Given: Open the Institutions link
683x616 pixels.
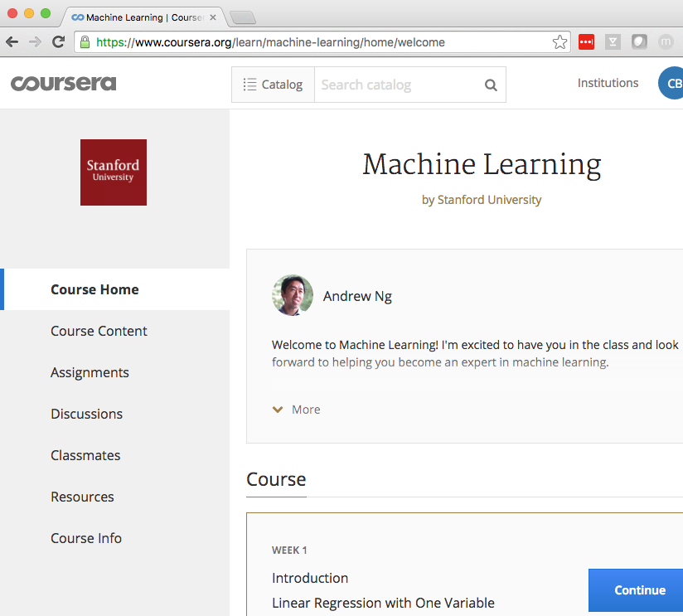Looking at the screenshot, I should 608,83.
